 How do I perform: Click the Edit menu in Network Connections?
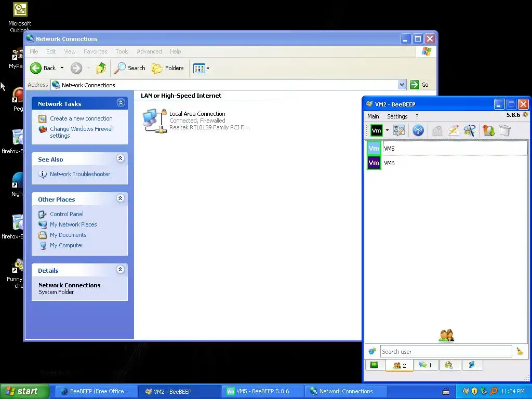pyautogui.click(x=51, y=51)
